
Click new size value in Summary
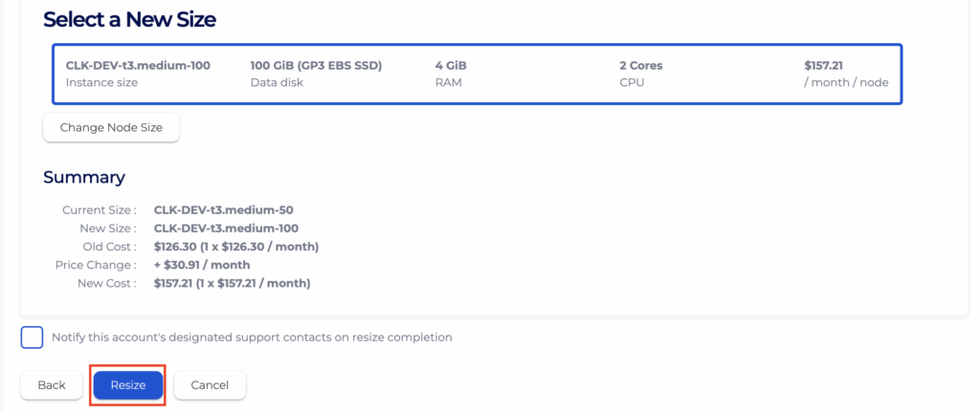226,228
